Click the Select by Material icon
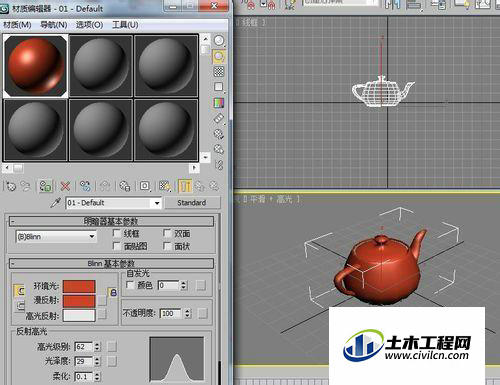This screenshot has width=500, height=385. tap(219, 149)
